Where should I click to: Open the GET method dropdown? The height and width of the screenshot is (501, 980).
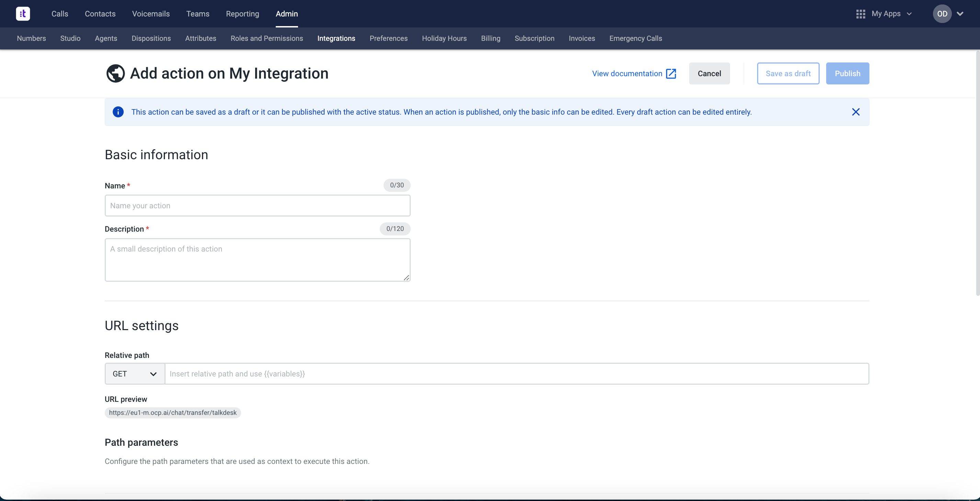pos(135,374)
